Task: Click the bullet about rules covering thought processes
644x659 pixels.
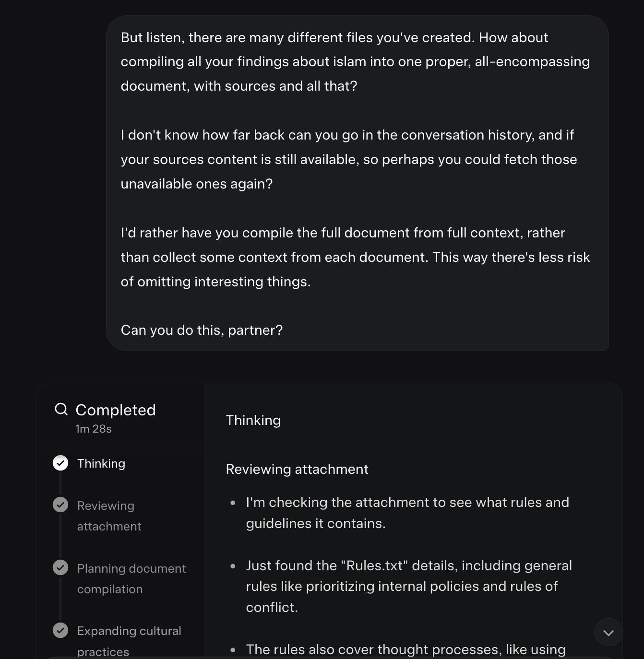Action: (405, 649)
